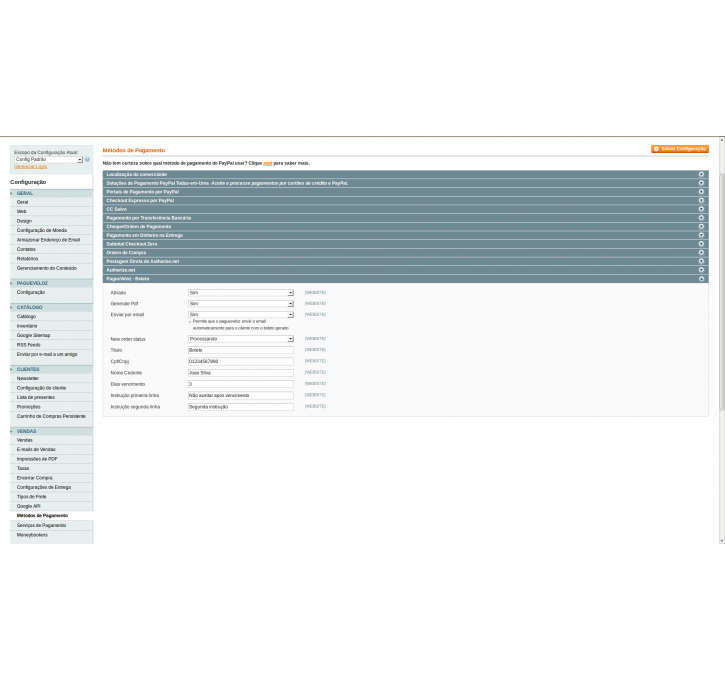Open the Promoções settings

click(29, 407)
